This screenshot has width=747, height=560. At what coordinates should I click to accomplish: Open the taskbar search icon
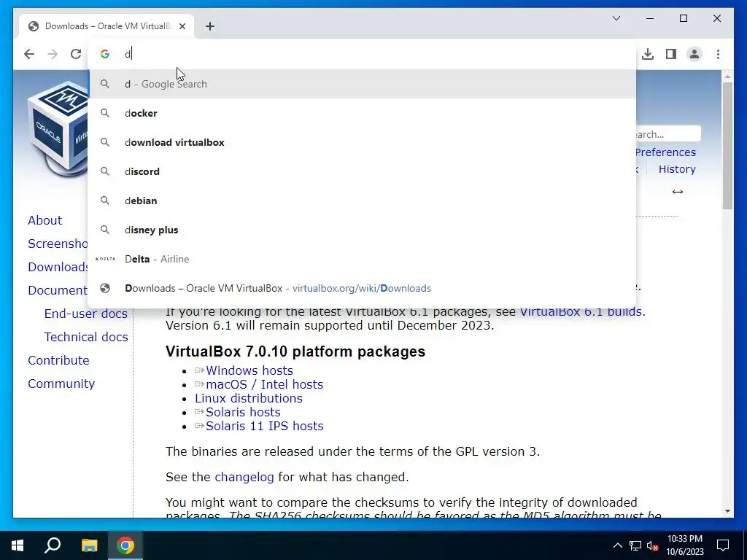tap(53, 545)
